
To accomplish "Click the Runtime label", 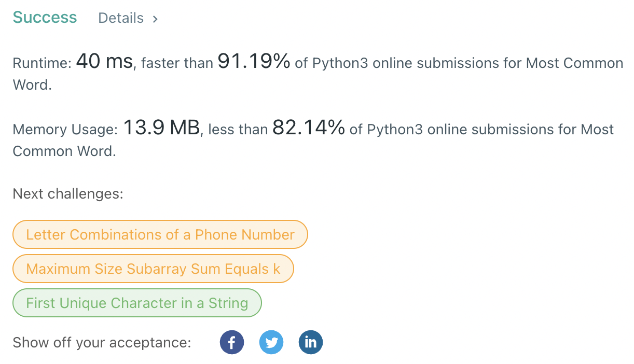I will (42, 64).
